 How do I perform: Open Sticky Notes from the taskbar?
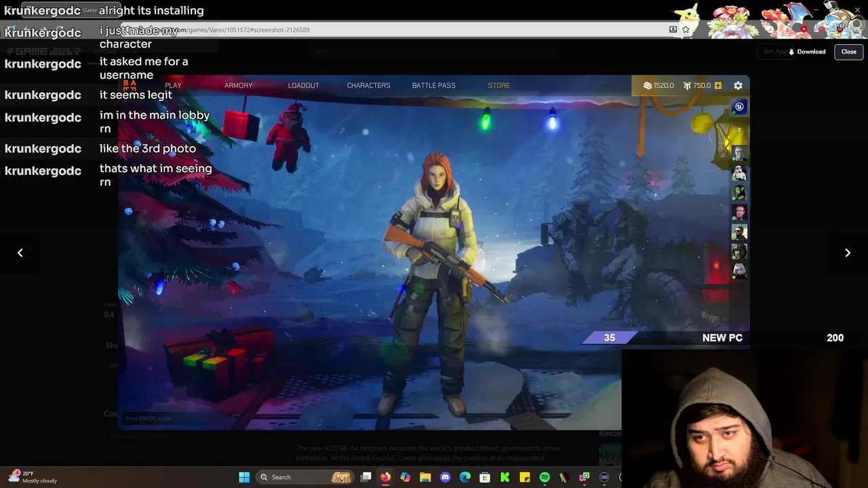(525, 477)
